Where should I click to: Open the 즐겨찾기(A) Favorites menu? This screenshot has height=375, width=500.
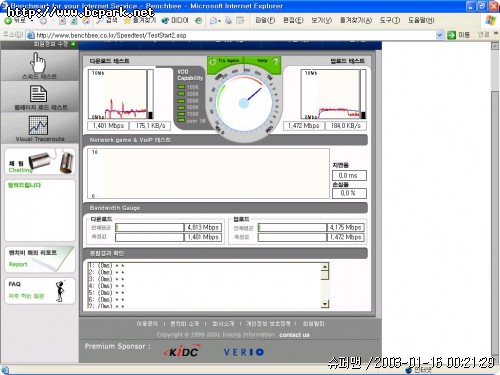click(355, 21)
